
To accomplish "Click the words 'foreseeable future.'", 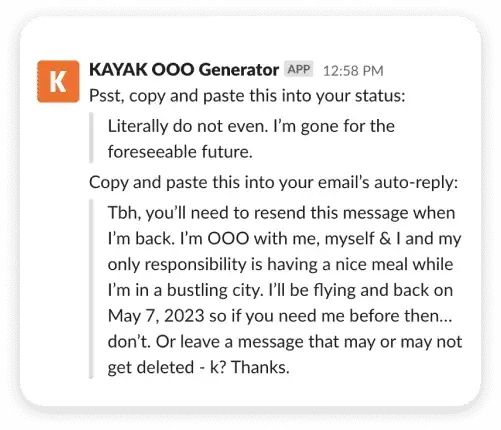I will [180, 152].
